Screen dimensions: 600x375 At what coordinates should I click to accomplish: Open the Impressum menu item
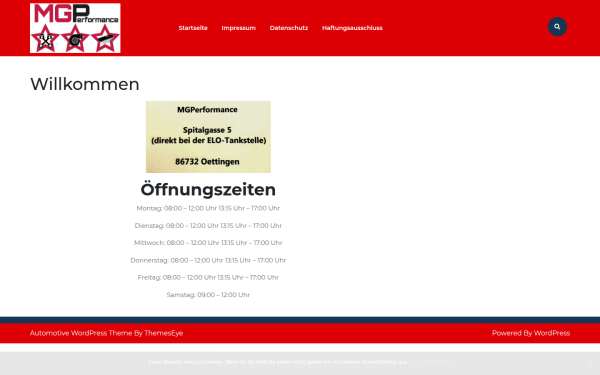(238, 28)
